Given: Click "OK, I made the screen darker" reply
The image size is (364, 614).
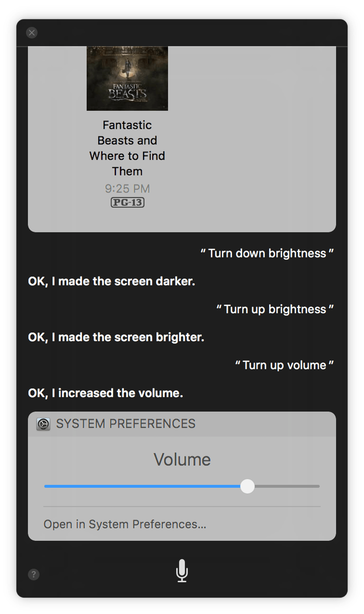Looking at the screenshot, I should click(111, 281).
